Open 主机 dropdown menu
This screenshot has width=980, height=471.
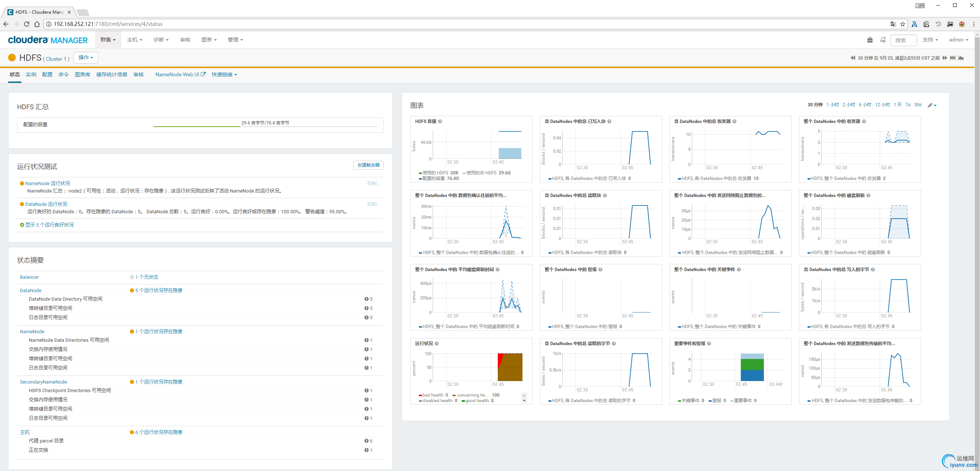pos(135,40)
